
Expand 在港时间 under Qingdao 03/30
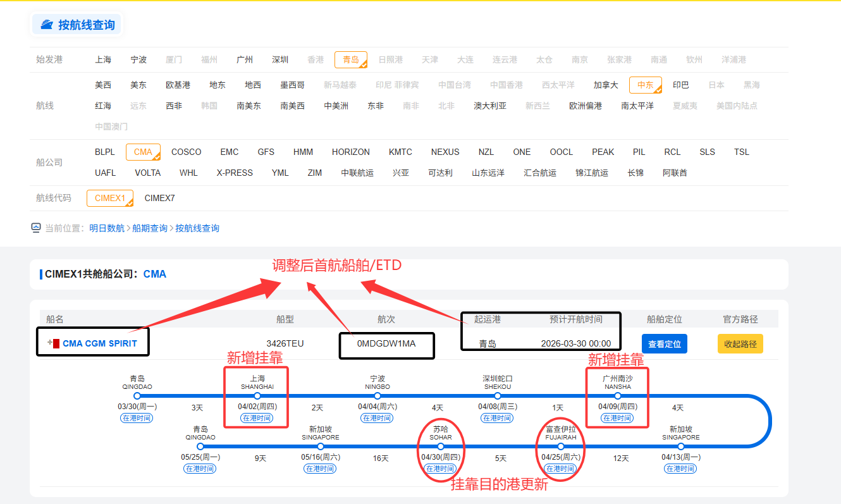137,418
